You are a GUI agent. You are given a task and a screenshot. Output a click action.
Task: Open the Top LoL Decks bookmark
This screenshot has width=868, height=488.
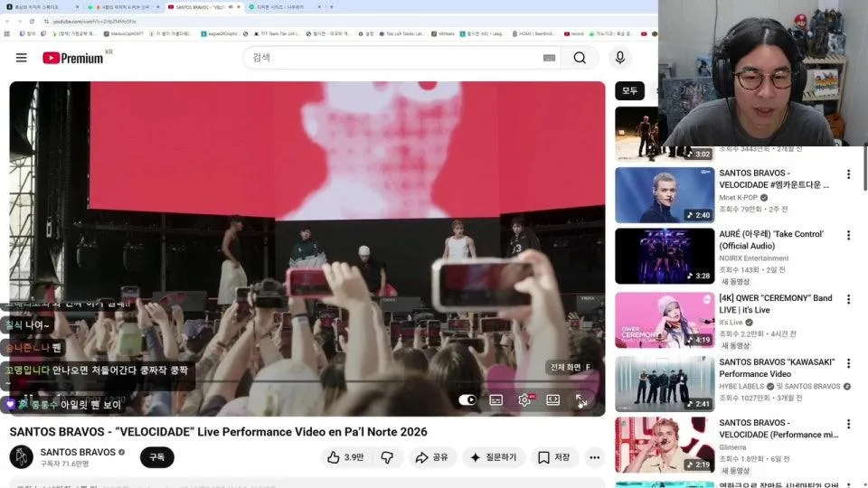(401, 33)
